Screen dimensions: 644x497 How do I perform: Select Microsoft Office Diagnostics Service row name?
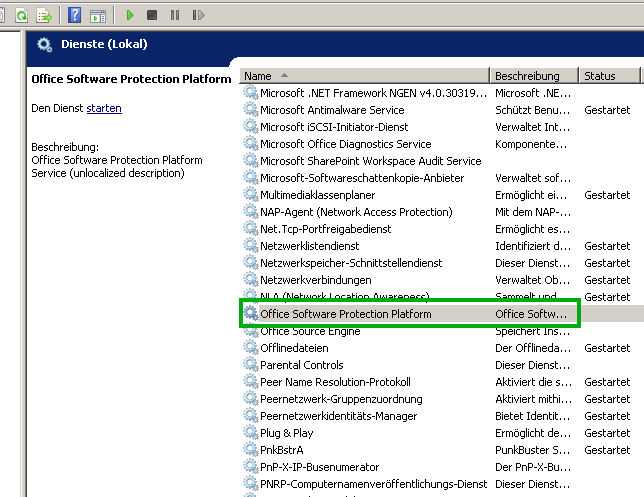pyautogui.click(x=346, y=144)
